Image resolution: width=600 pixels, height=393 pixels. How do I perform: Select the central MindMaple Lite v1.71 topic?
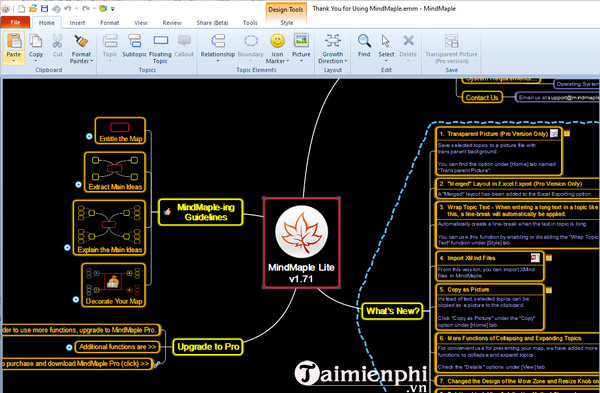coord(302,243)
